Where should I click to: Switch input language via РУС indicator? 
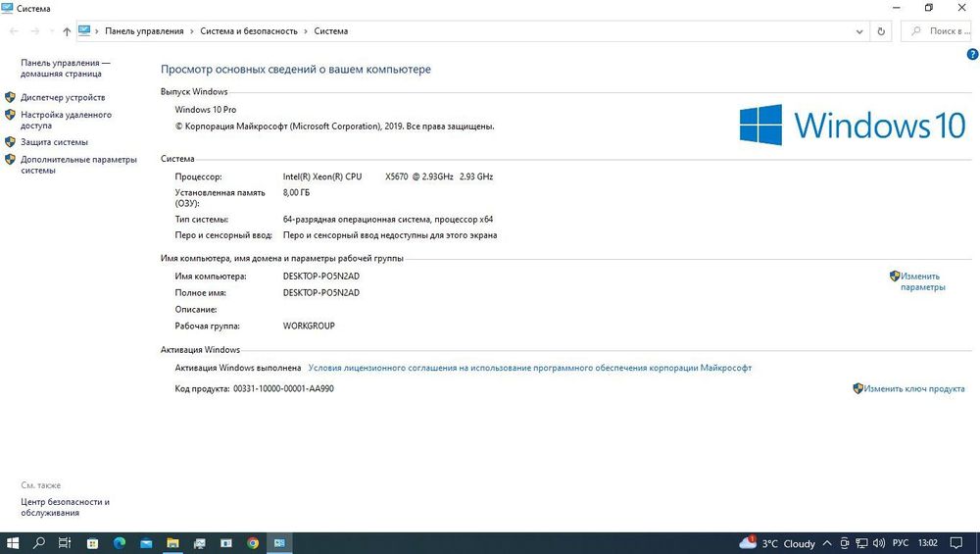click(x=901, y=543)
